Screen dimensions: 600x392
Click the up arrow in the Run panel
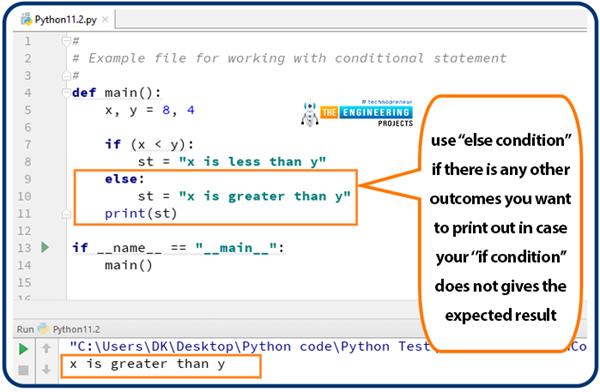tap(46, 348)
